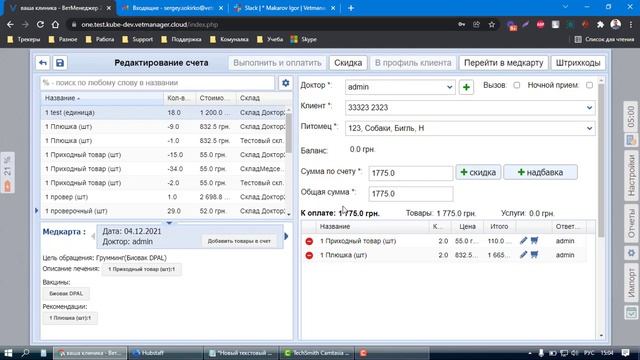
Task: Click the red extension icon in Chrome toolbar
Action: [540, 24]
